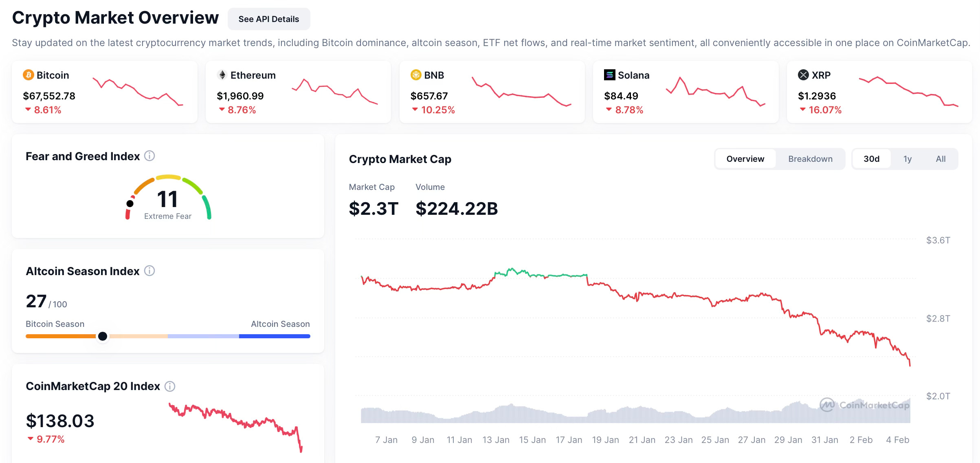Click the BNB coin icon

(415, 75)
